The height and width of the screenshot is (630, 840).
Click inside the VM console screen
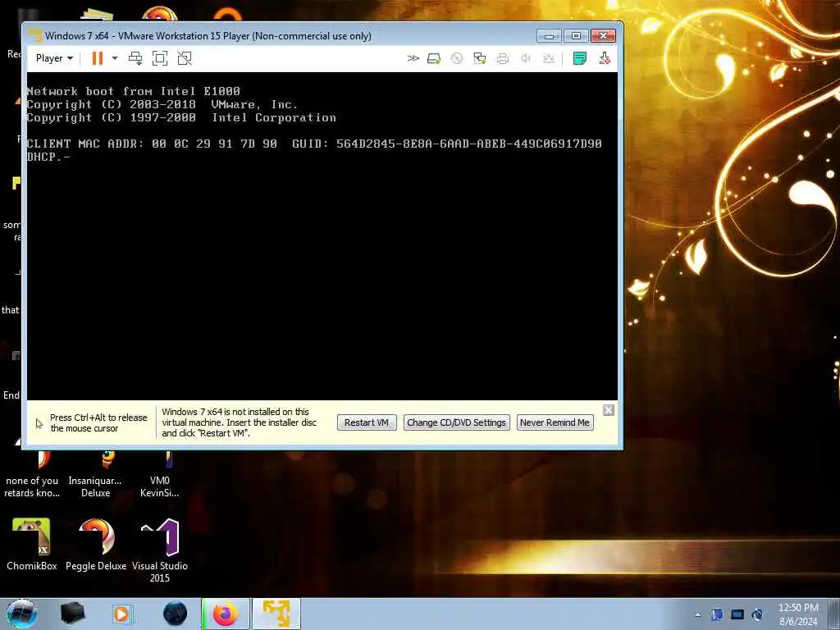coord(322,235)
